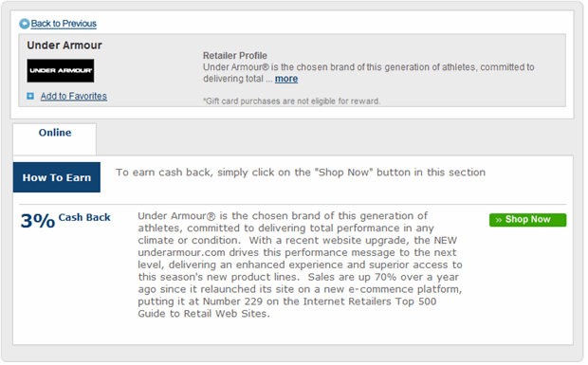
Task: Click the Retailer Profile heading
Action: click(235, 56)
